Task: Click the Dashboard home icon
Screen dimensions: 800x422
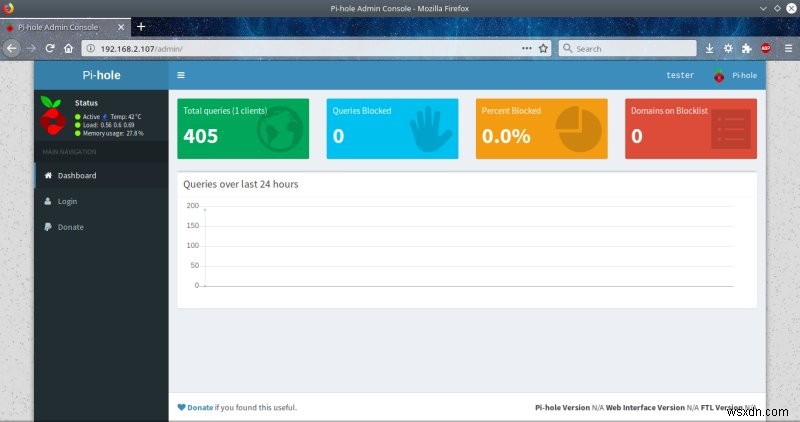Action: pyautogui.click(x=48, y=175)
